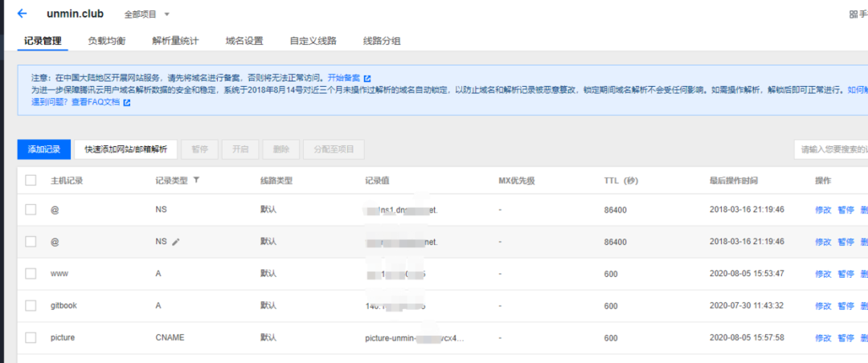The width and height of the screenshot is (868, 363).
Task: Click the picture-unmin record value
Action: click(416, 337)
